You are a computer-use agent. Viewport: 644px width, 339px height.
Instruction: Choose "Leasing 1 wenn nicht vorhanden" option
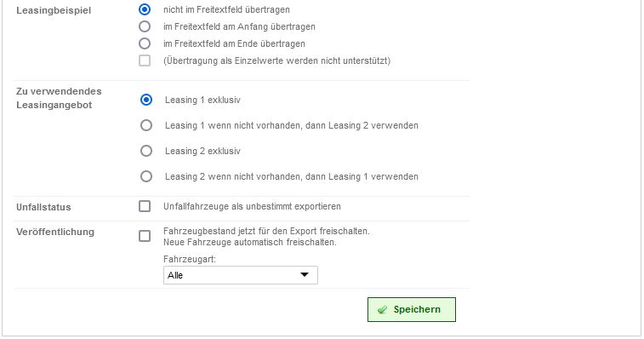[x=146, y=125]
